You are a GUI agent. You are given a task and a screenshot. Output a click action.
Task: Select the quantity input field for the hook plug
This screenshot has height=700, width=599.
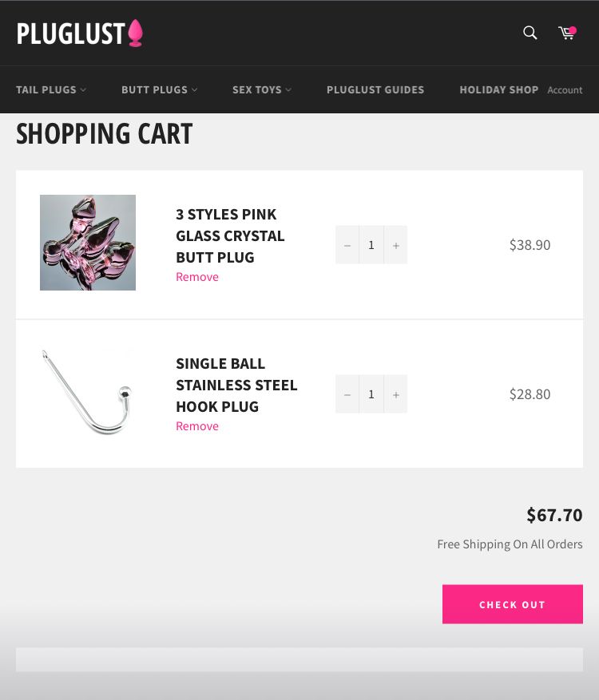click(x=371, y=394)
